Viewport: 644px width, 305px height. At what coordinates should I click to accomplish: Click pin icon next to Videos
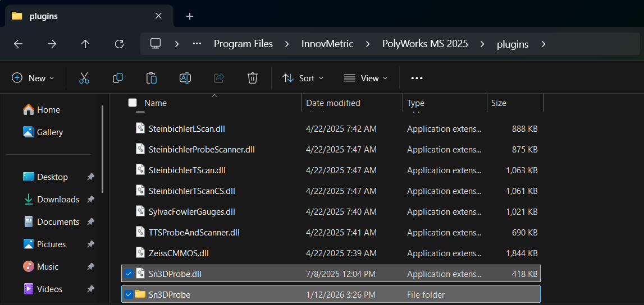pyautogui.click(x=91, y=289)
